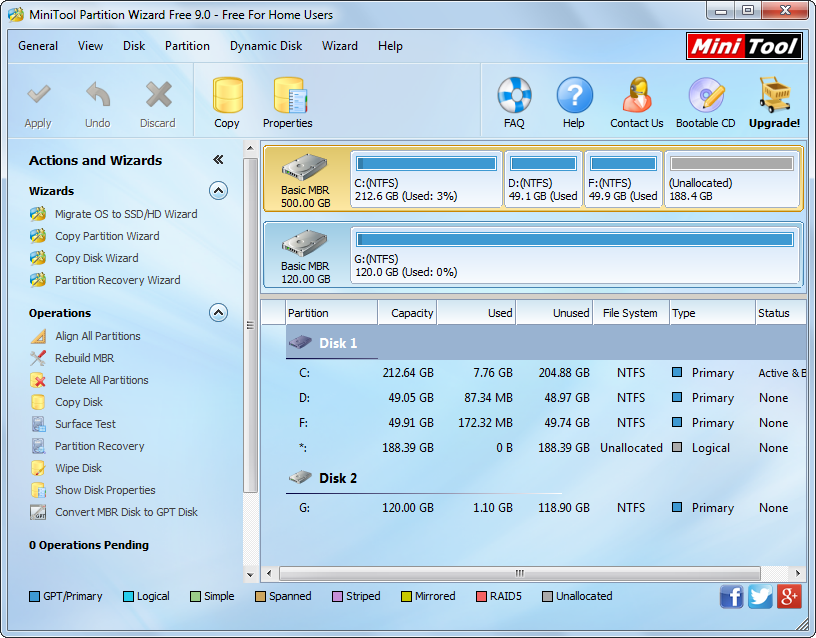
Task: Click the horizontal scrollbar thumb in partition list
Action: pos(519,573)
